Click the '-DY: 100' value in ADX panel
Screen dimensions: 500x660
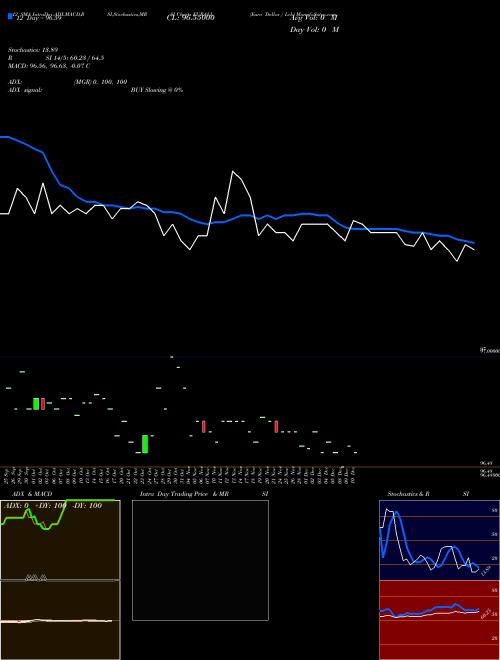tap(87, 506)
